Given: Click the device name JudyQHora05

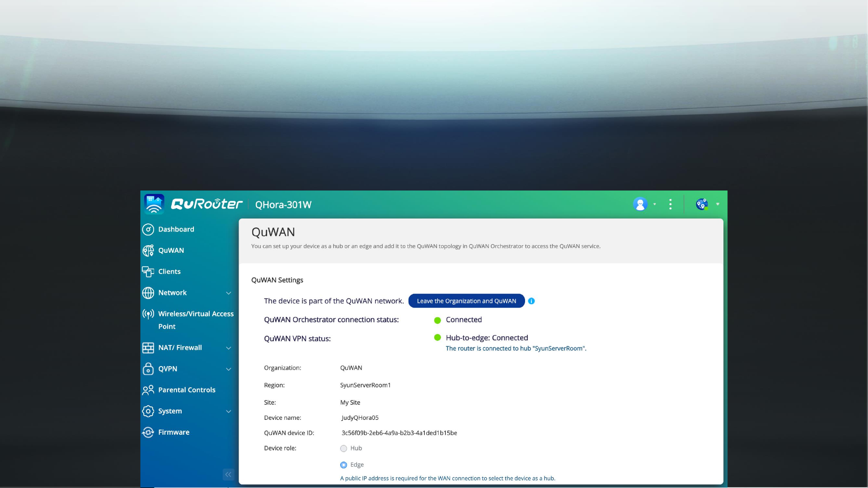Looking at the screenshot, I should [360, 418].
